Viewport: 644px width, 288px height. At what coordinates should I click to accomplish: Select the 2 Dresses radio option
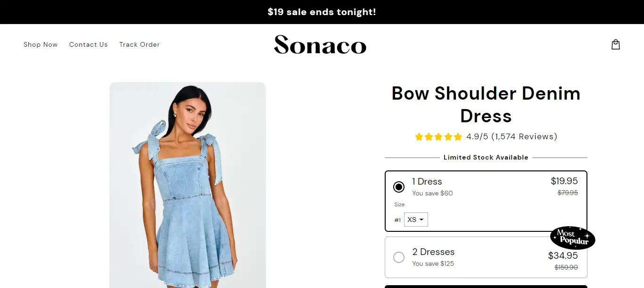click(x=399, y=257)
